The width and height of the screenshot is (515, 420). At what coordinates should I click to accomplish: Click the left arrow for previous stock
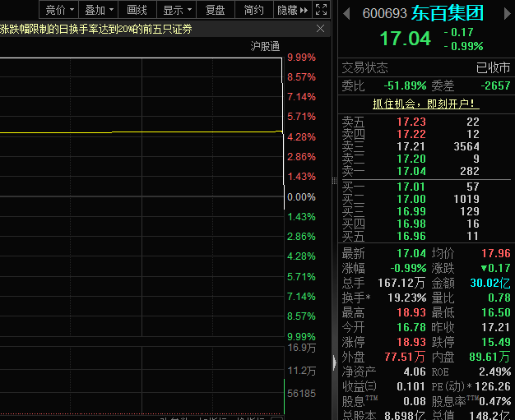(x=346, y=14)
